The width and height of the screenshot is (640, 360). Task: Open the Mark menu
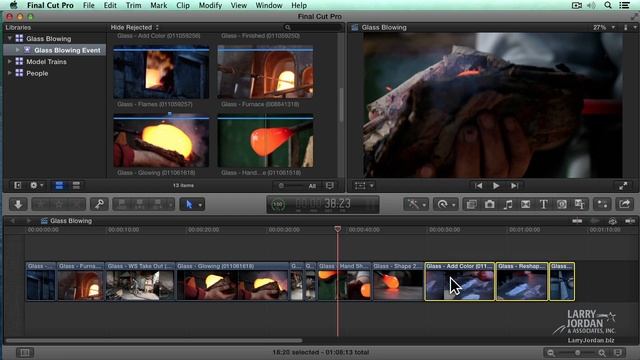click(158, 5)
